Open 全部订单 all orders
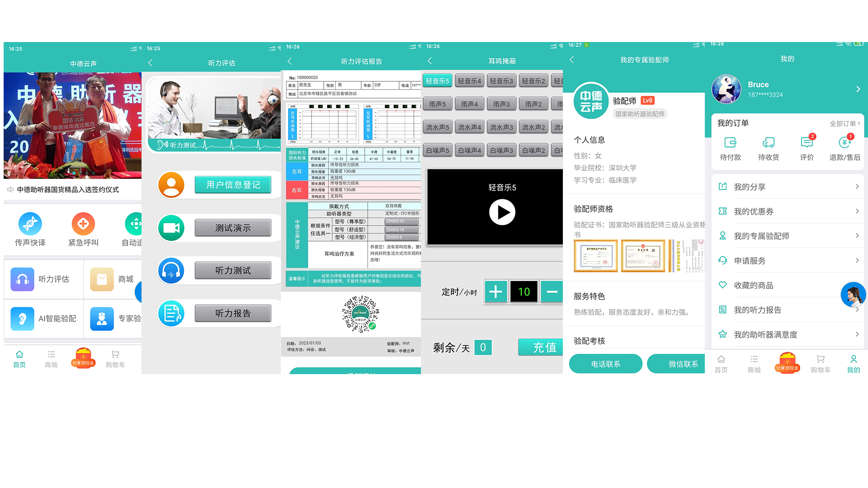 coord(845,123)
